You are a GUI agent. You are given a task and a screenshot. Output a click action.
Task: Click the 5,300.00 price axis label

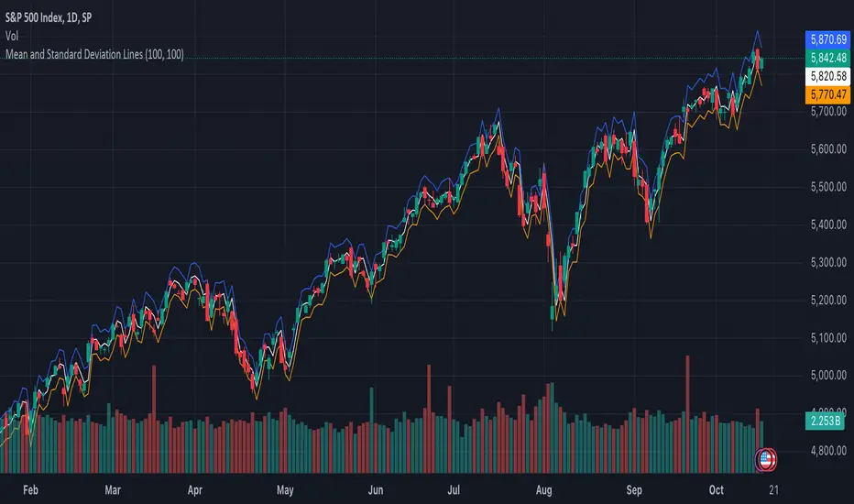tap(828, 263)
